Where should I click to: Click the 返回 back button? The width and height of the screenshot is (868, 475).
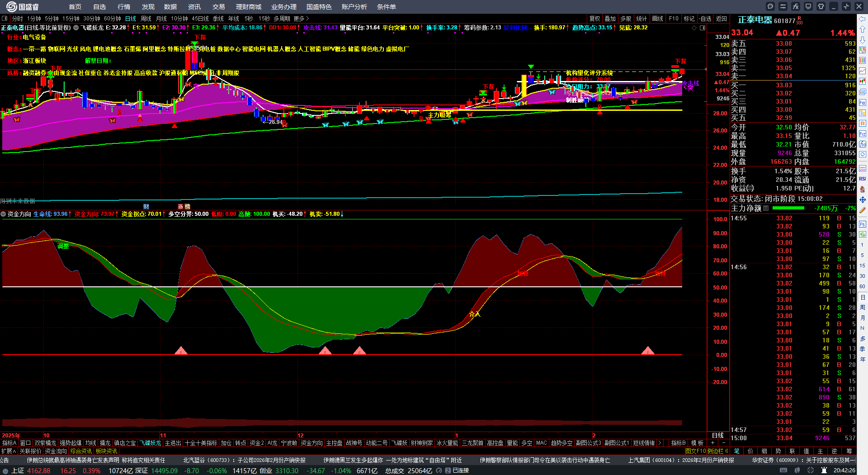[x=722, y=19]
